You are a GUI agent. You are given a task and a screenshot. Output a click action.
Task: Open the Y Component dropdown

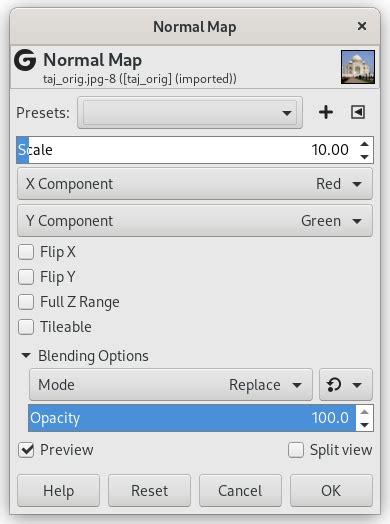pos(195,221)
